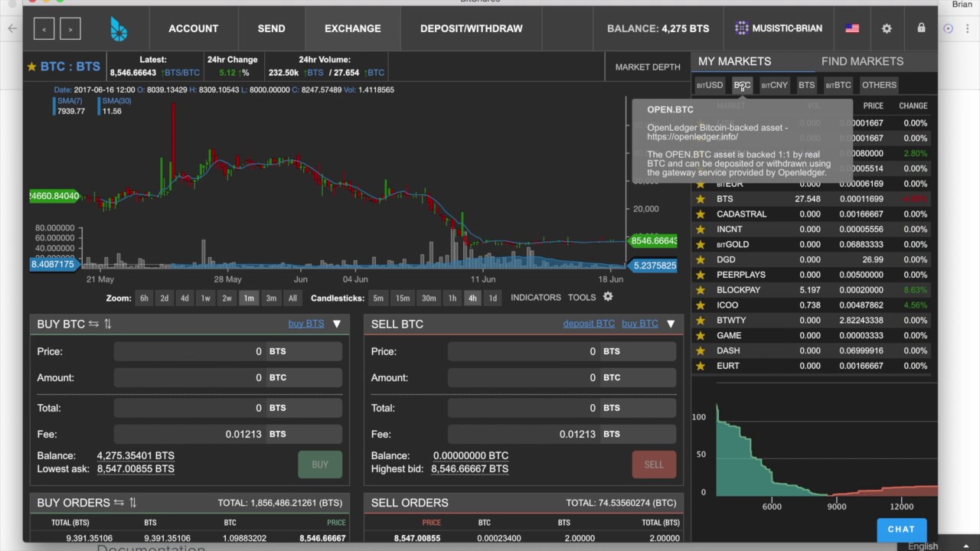Click the back navigation arrow button
The height and width of the screenshot is (551, 980).
click(x=44, y=29)
